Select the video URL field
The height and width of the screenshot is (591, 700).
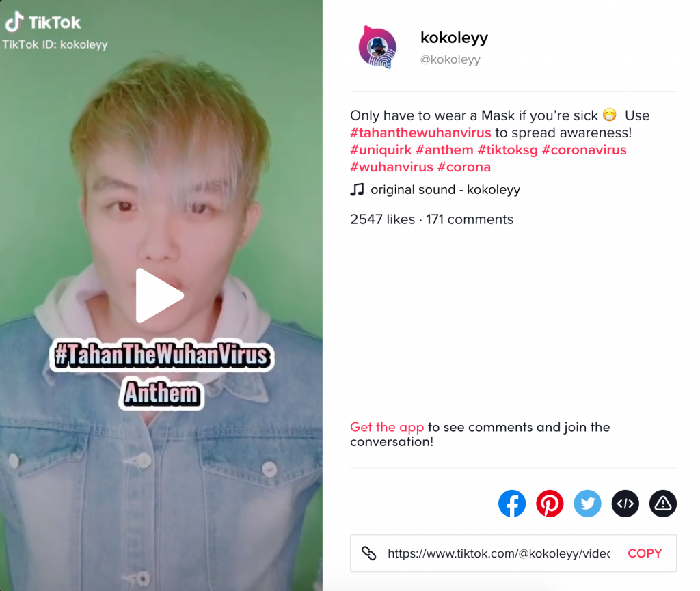click(x=499, y=553)
